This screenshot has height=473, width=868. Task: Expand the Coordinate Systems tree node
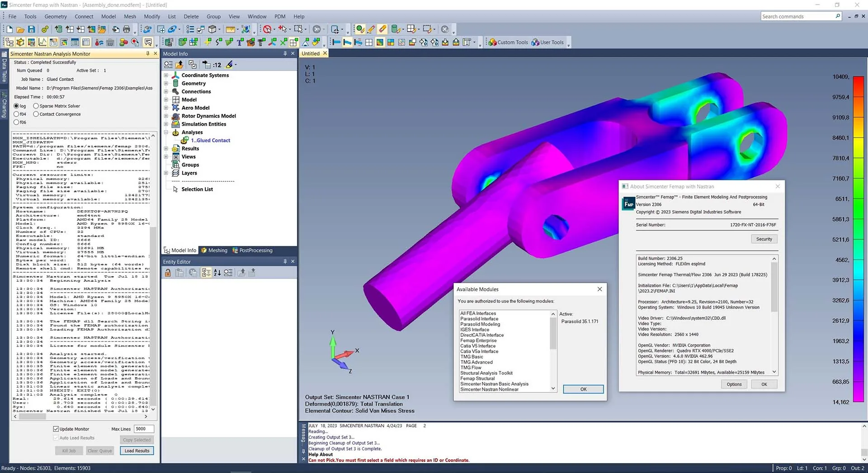click(166, 76)
